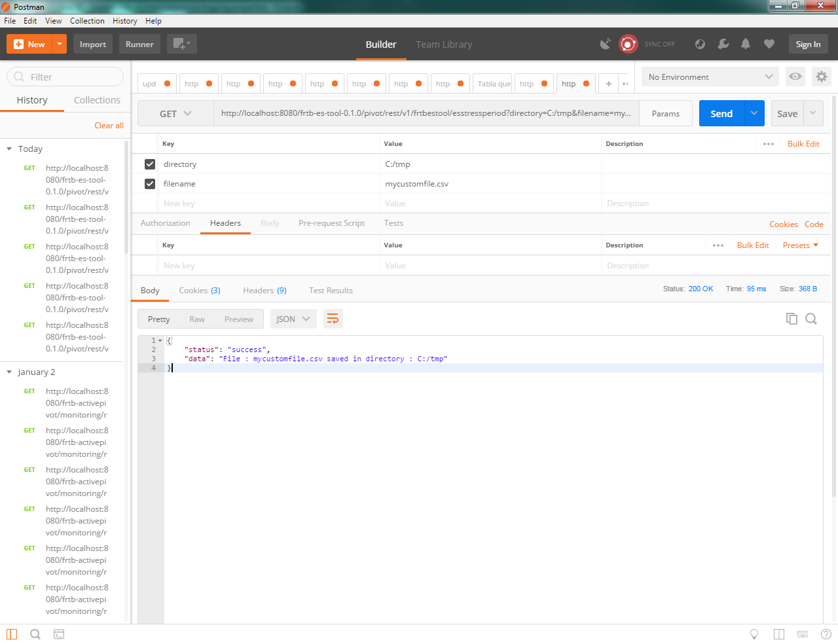The width and height of the screenshot is (838, 644).
Task: Click the New key field under Headers
Action: (270, 266)
